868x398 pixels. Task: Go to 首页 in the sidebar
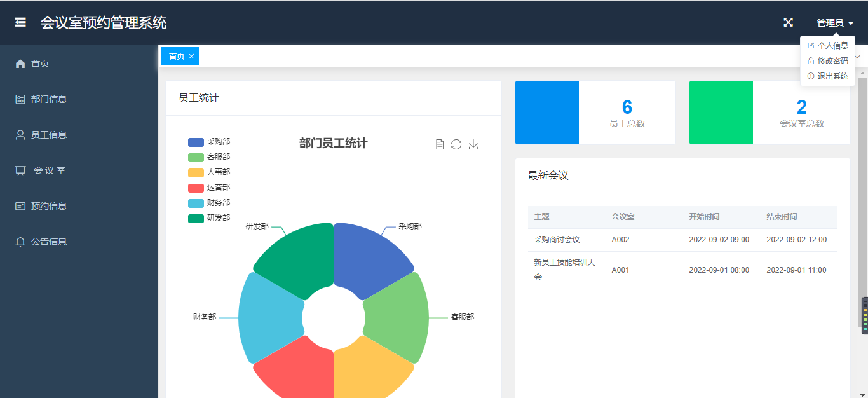[40, 64]
